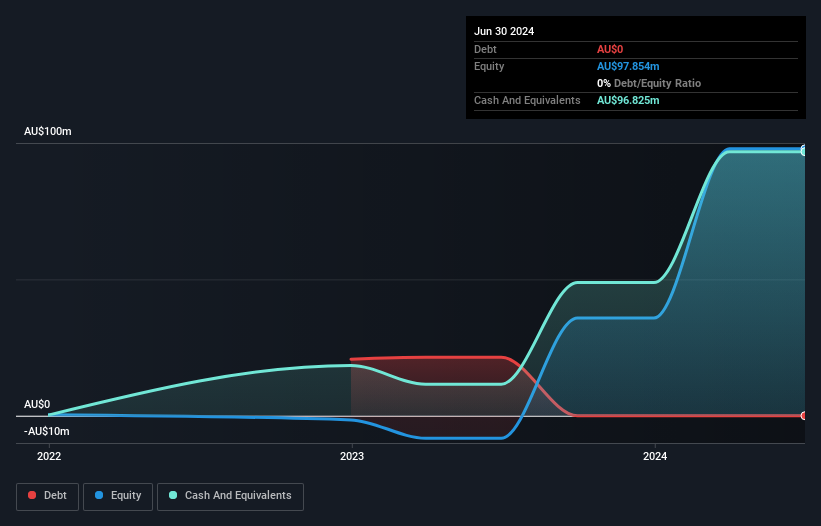Toggle the Equity legend button
The height and width of the screenshot is (526, 821).
coord(118,496)
